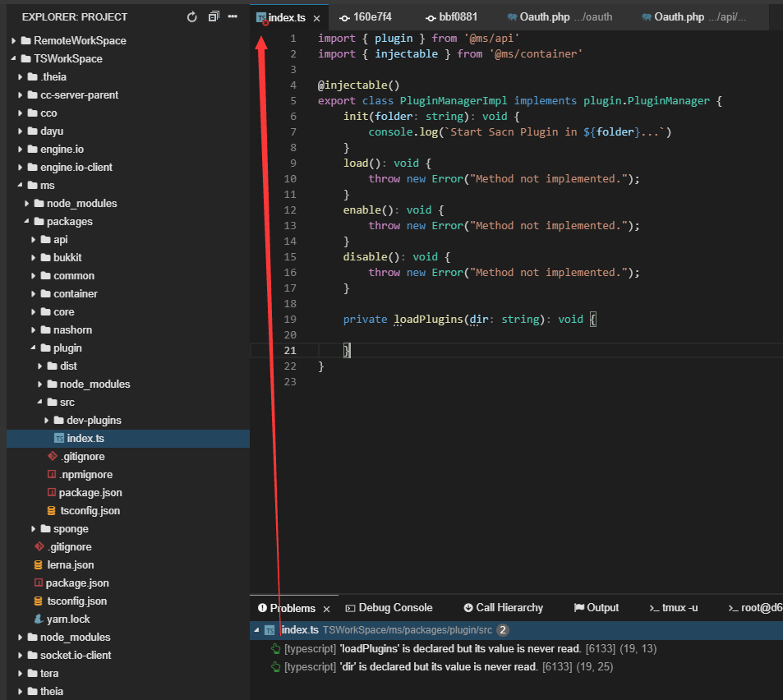Click the commit icon of bbf0881 tab
Image resolution: width=783 pixels, height=700 pixels.
click(431, 18)
